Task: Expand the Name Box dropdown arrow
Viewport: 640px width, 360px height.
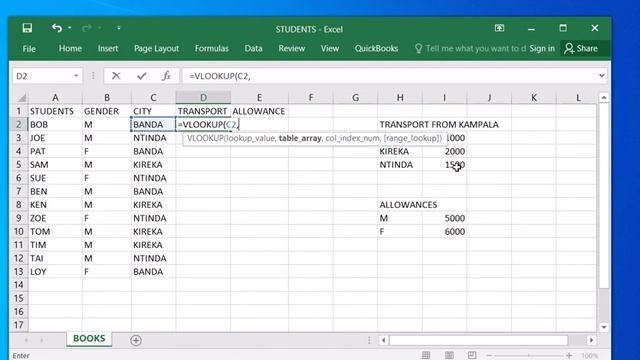Action: tap(76, 76)
